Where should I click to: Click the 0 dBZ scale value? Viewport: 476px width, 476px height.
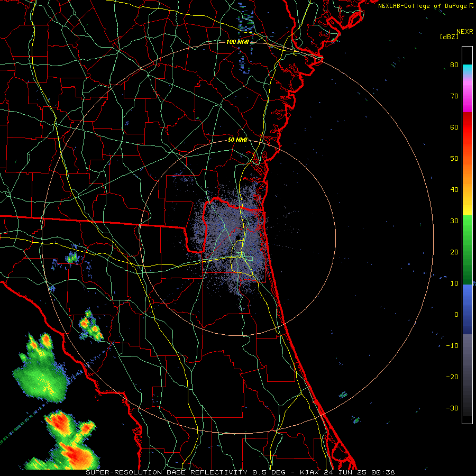click(456, 315)
